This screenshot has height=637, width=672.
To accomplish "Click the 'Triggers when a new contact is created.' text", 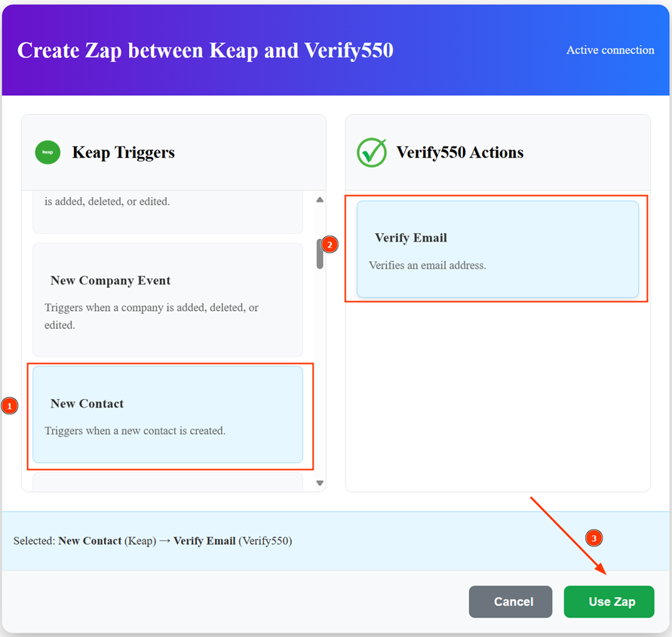I will point(135,431).
